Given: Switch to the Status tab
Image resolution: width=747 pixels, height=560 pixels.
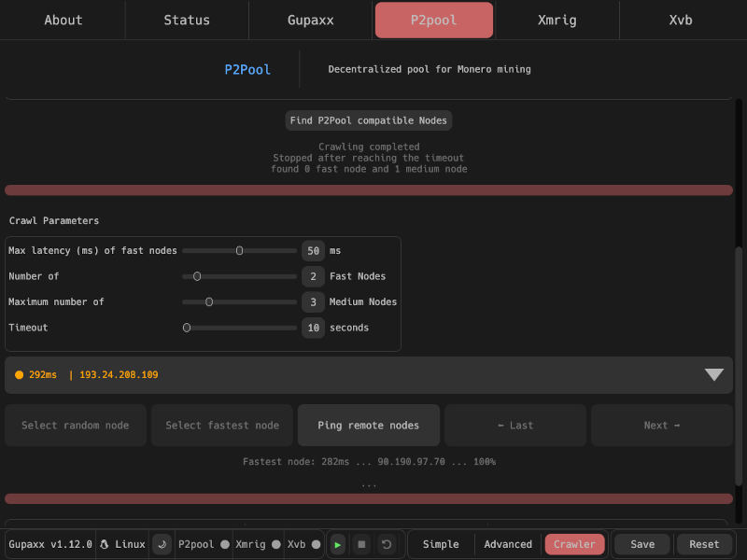Looking at the screenshot, I should [187, 20].
